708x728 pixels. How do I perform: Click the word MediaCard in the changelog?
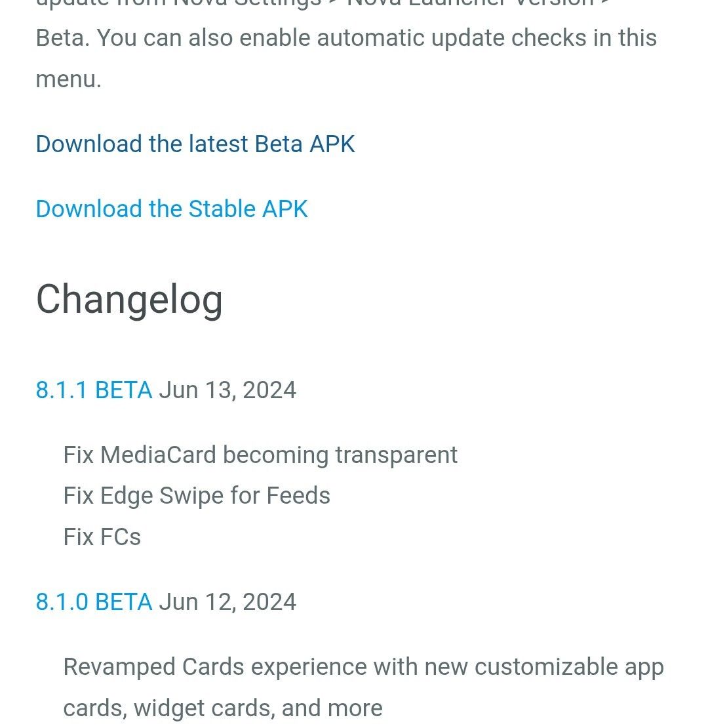click(158, 455)
